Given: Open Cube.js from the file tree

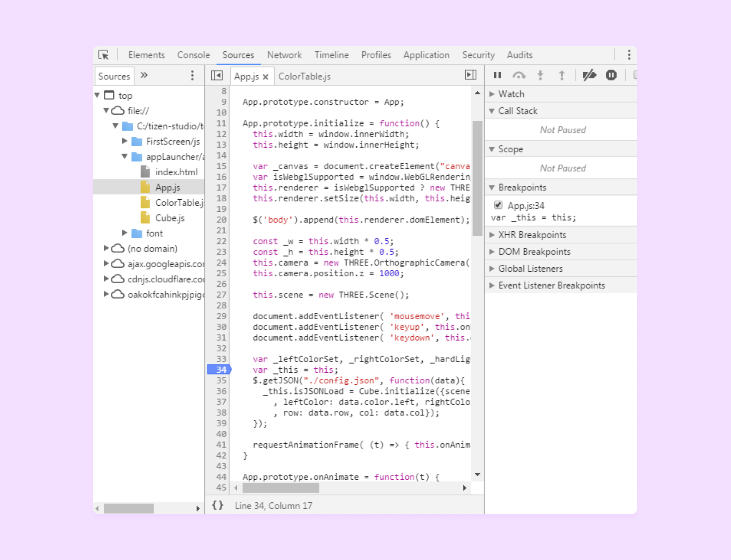Looking at the screenshot, I should pyautogui.click(x=170, y=217).
